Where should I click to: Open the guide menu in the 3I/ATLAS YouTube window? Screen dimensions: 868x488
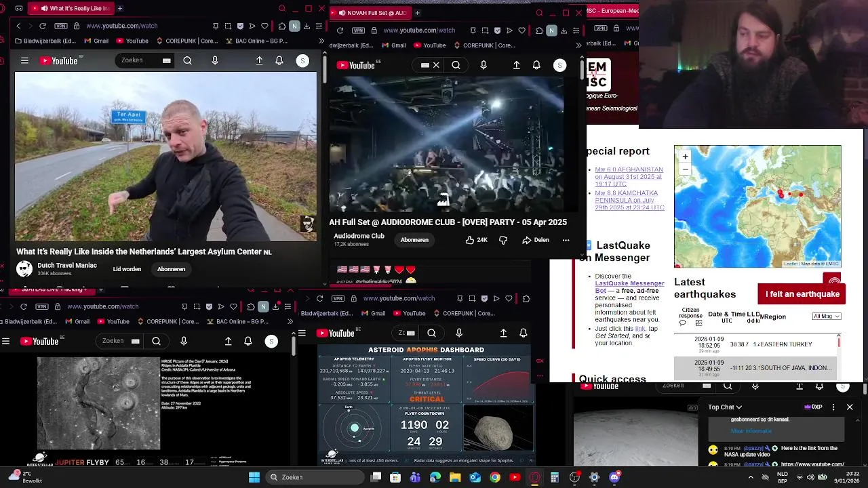pos(5,341)
